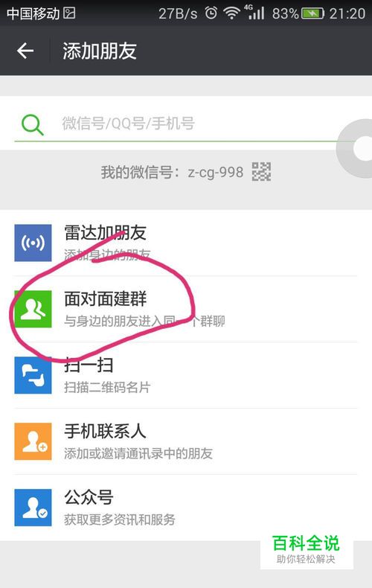Tap the back arrow in the header
This screenshot has width=372, height=588.
point(25,51)
